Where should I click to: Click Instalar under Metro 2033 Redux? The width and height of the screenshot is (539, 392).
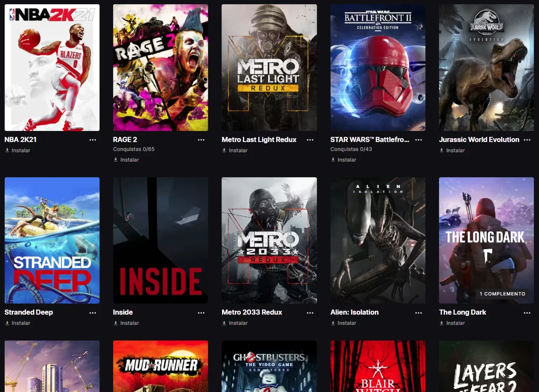tap(235, 323)
